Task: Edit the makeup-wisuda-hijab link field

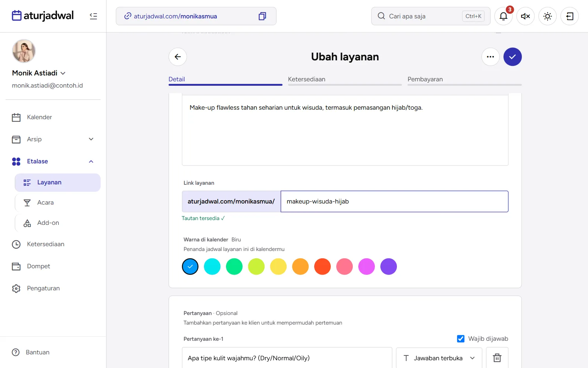Action: click(394, 201)
